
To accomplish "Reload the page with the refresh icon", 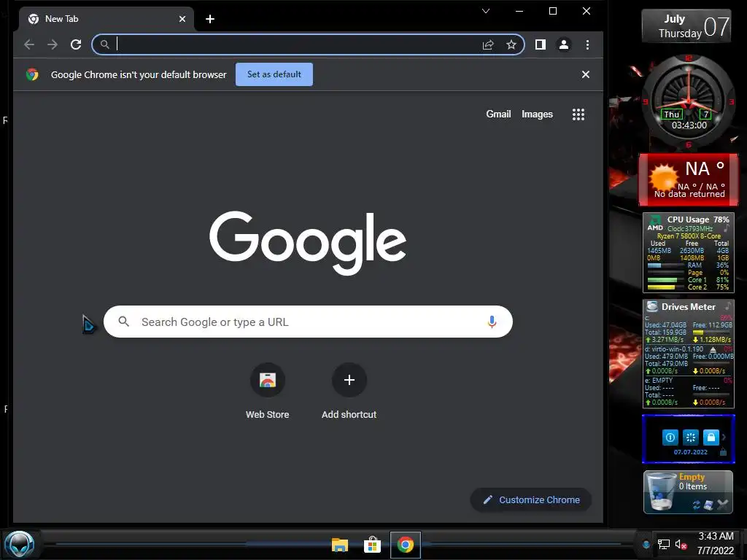I will [76, 44].
